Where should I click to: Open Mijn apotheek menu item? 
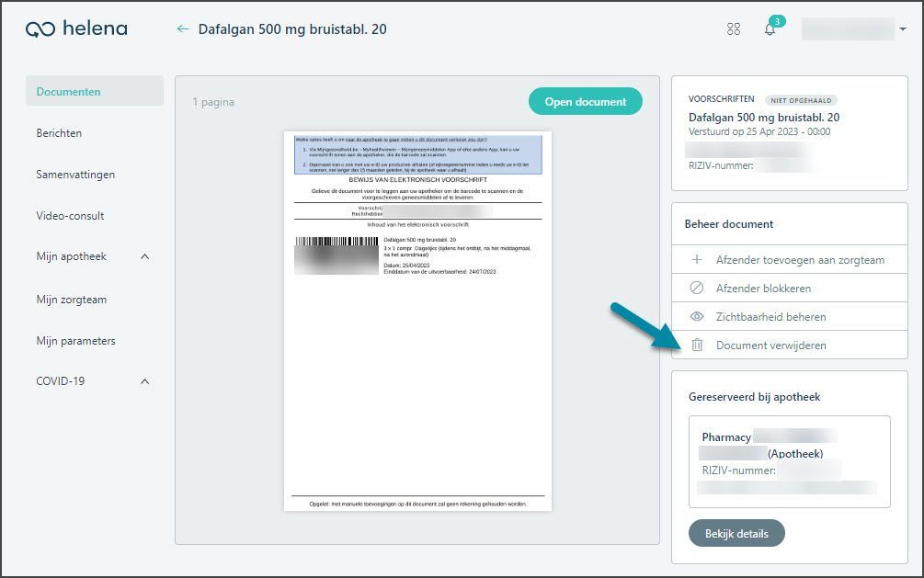point(72,256)
